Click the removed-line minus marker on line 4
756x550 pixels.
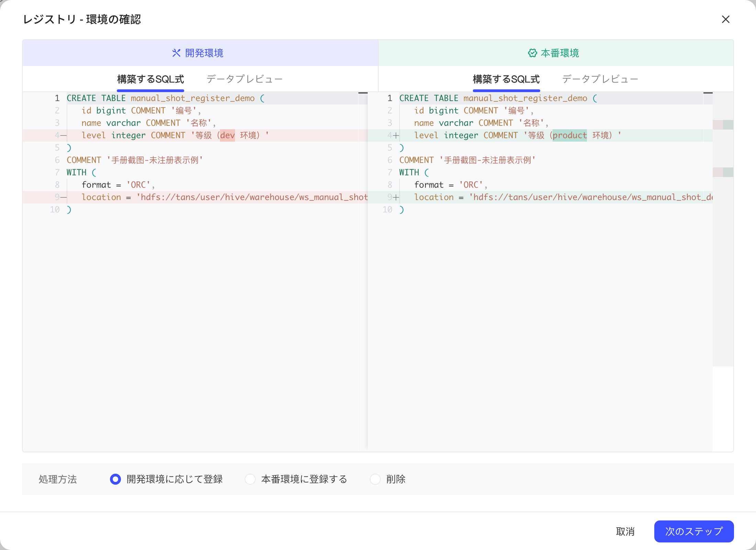[64, 135]
